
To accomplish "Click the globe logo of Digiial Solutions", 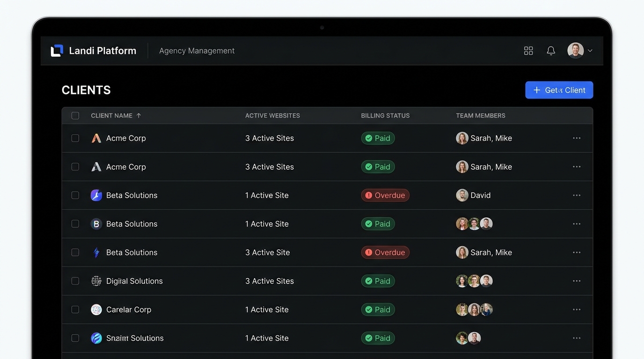I will [96, 281].
